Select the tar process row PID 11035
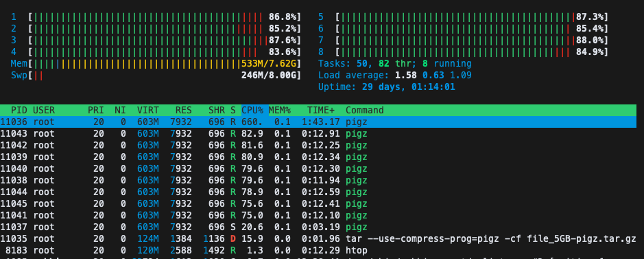644x259 pixels. pyautogui.click(x=318, y=238)
